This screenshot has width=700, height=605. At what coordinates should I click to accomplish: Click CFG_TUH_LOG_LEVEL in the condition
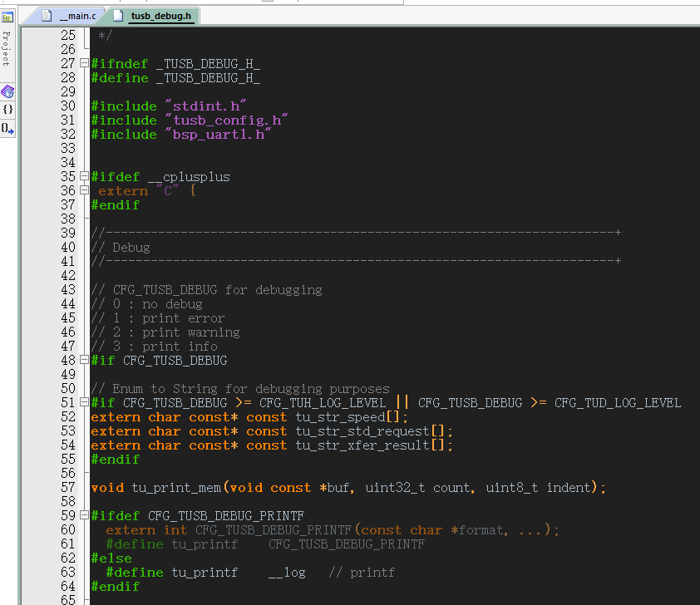[x=323, y=403]
